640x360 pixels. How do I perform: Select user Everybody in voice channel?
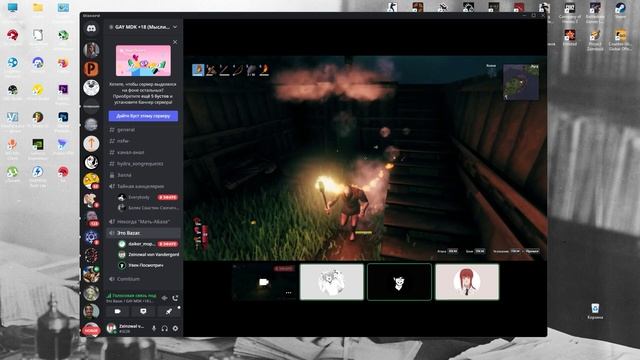[x=139, y=197]
